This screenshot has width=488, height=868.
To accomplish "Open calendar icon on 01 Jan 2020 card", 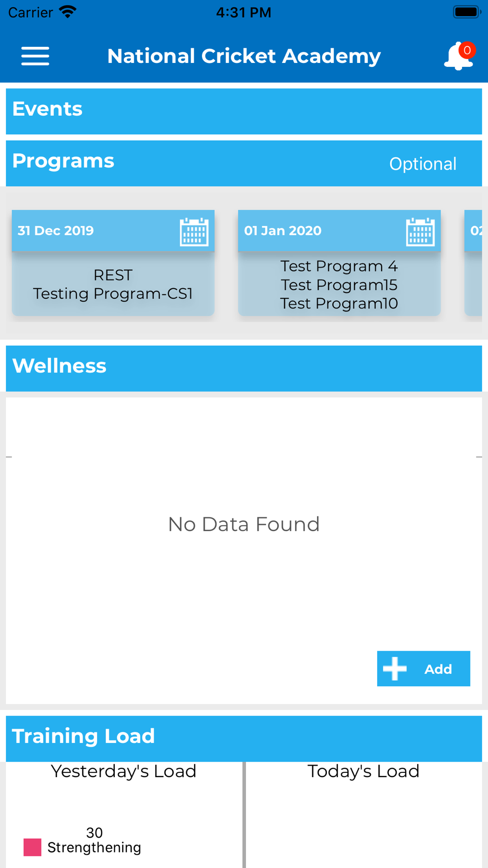I will 420,231.
